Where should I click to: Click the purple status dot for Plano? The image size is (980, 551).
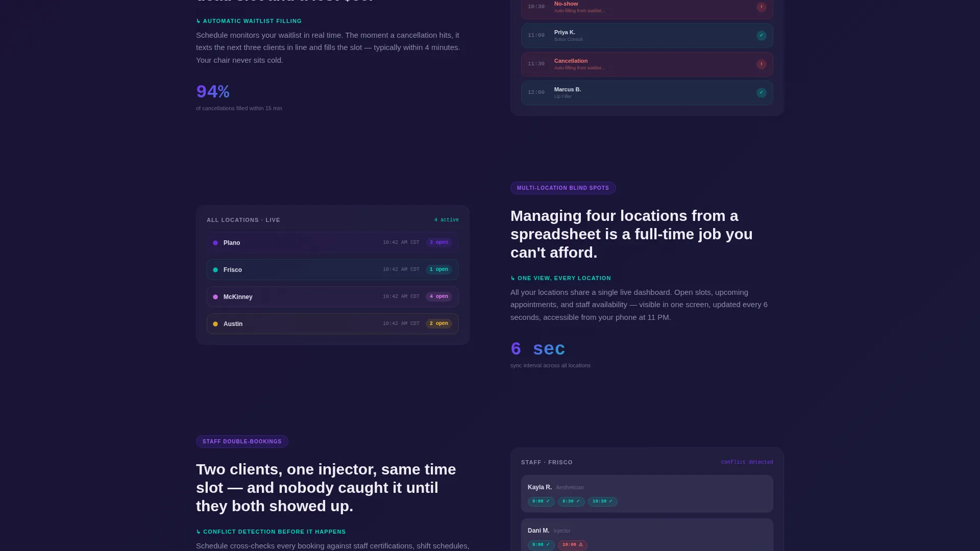(x=215, y=243)
